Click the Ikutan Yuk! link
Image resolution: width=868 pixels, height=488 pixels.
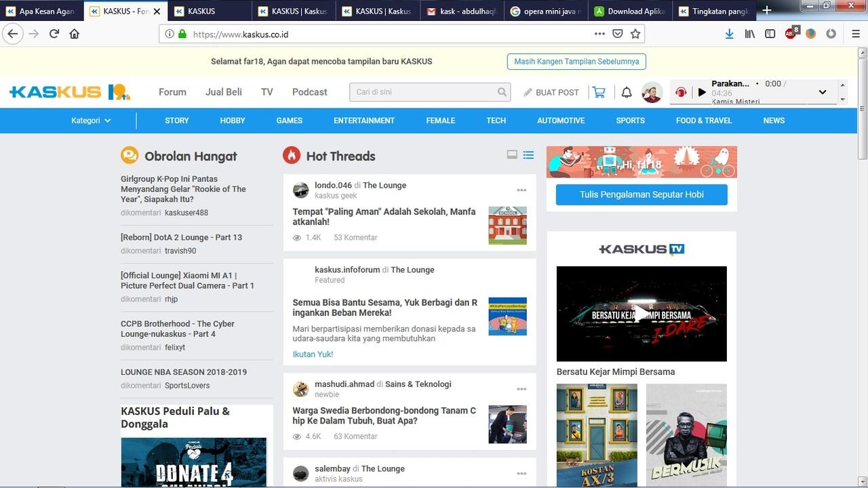click(313, 354)
